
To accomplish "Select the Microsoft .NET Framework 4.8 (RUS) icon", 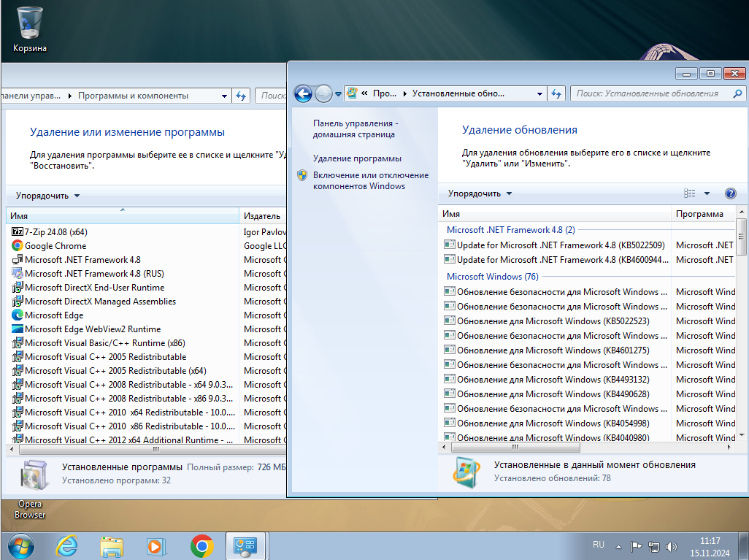I will [x=18, y=273].
